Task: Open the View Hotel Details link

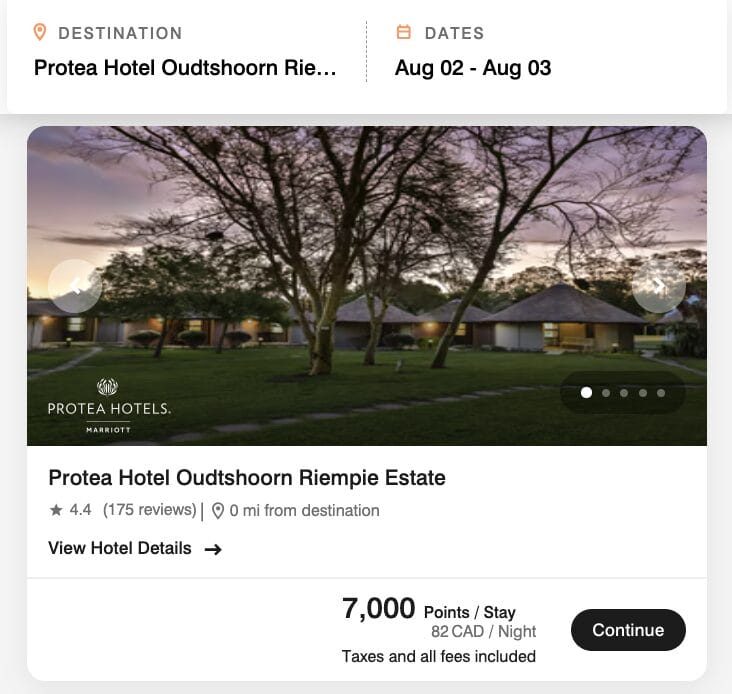Action: pos(120,548)
